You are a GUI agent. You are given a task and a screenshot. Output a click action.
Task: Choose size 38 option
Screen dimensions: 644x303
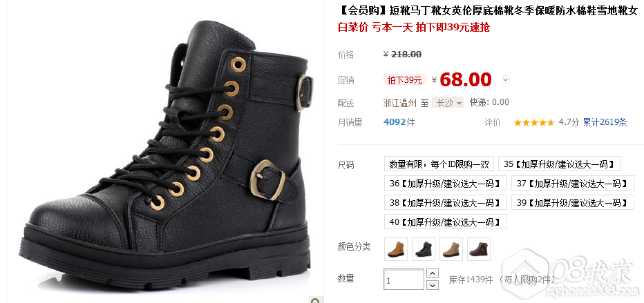(x=446, y=202)
